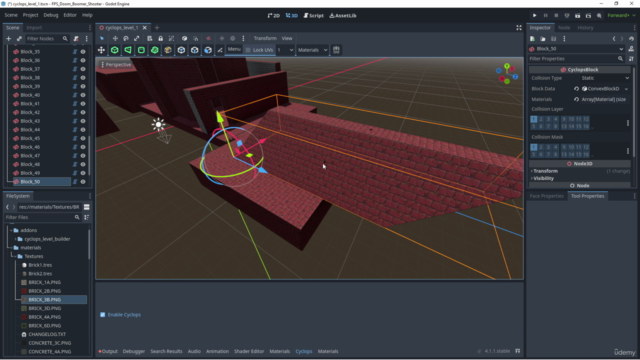640x360 pixels.
Task: Click the Perspective view menu button
Action: tap(116, 64)
